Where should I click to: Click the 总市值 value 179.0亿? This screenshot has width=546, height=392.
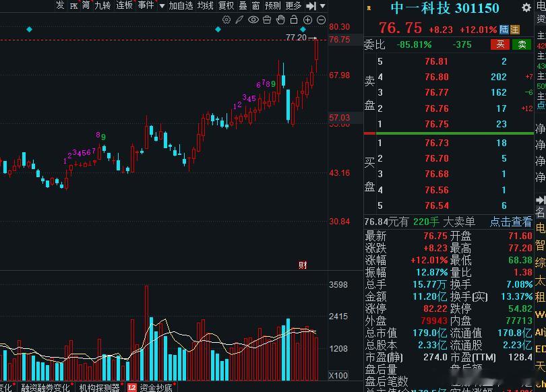pyautogui.click(x=429, y=333)
